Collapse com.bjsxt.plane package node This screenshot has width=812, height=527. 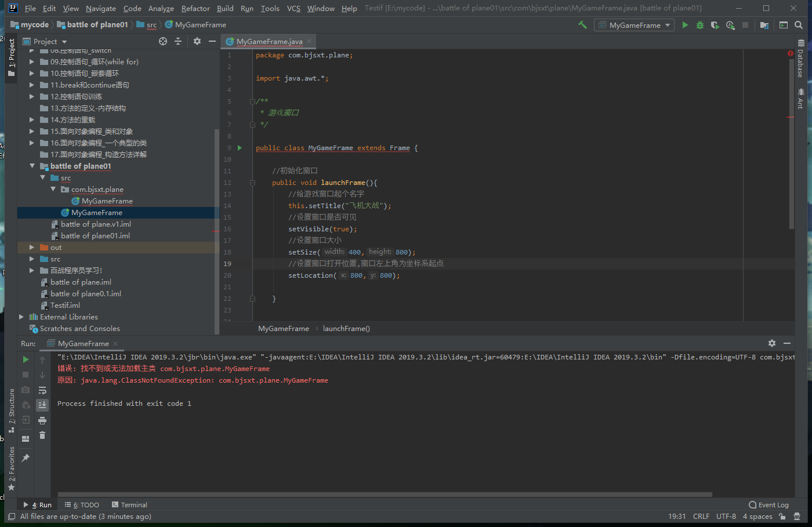[53, 189]
